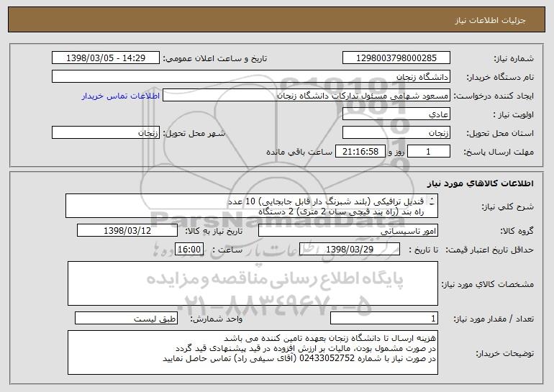
Task: Click the phone number 02433052752 in notes
Action: point(327,358)
